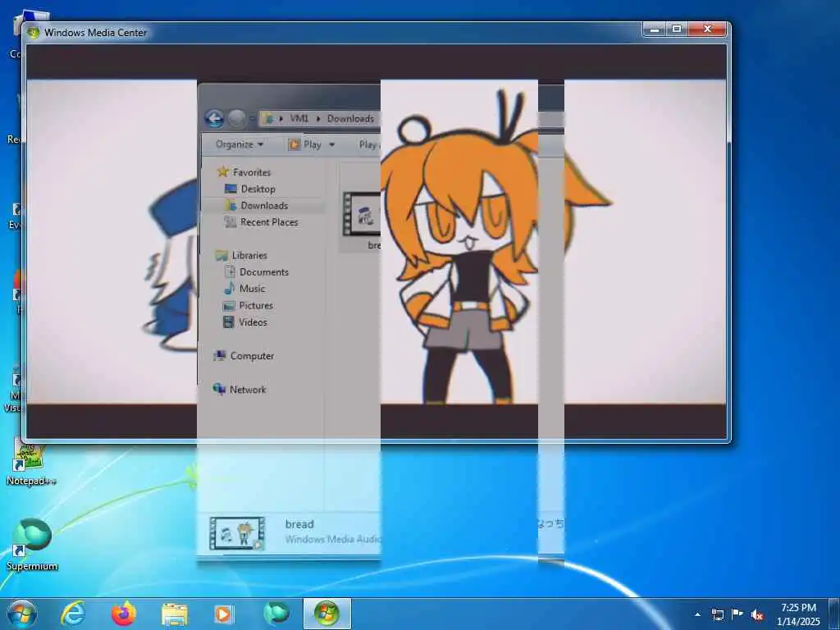This screenshot has width=840, height=630.
Task: Click the bread thumbnail in details pane
Action: [x=237, y=533]
